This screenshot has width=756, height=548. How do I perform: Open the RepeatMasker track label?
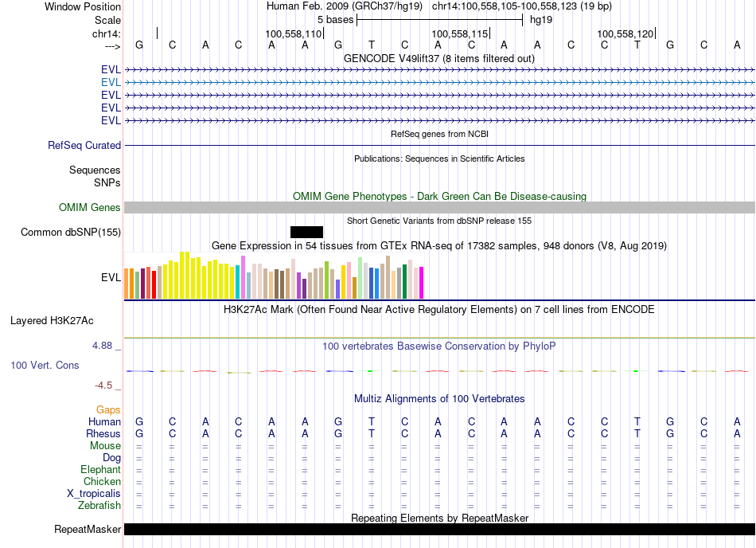88,530
